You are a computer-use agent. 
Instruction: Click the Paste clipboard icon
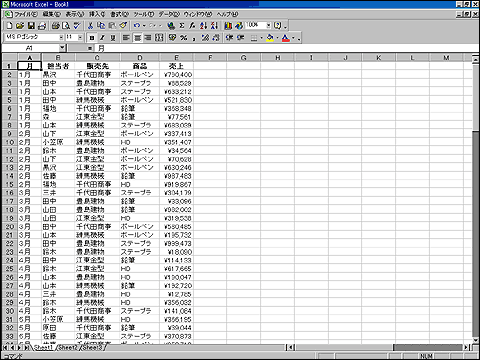112,26
